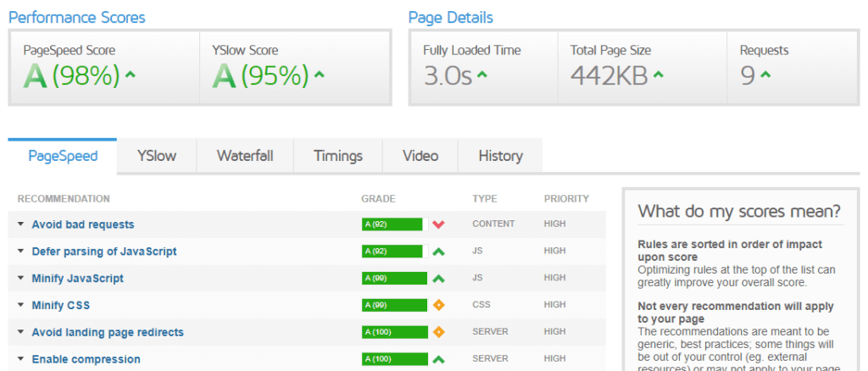Open the Waterfall tab
Screen dimensions: 868x371
pyautogui.click(x=245, y=156)
